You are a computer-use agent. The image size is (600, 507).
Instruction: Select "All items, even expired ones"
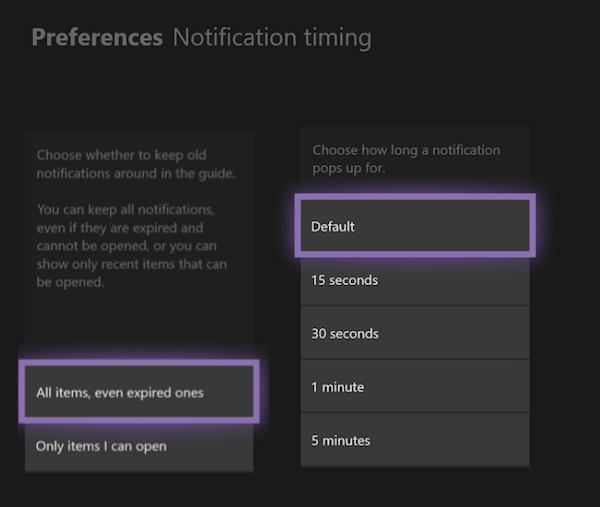(x=139, y=392)
